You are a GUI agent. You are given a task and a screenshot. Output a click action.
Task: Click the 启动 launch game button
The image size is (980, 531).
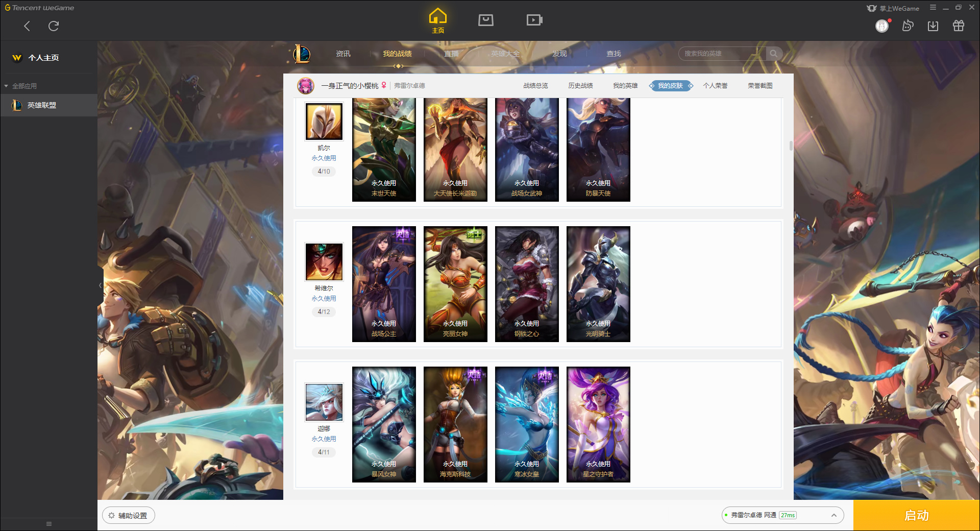click(x=916, y=516)
